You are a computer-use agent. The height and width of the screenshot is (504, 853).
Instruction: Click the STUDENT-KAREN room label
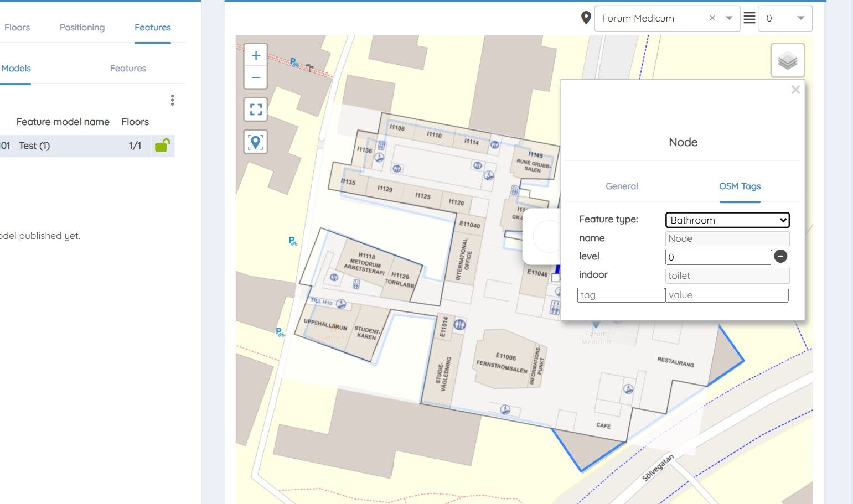coord(367,332)
